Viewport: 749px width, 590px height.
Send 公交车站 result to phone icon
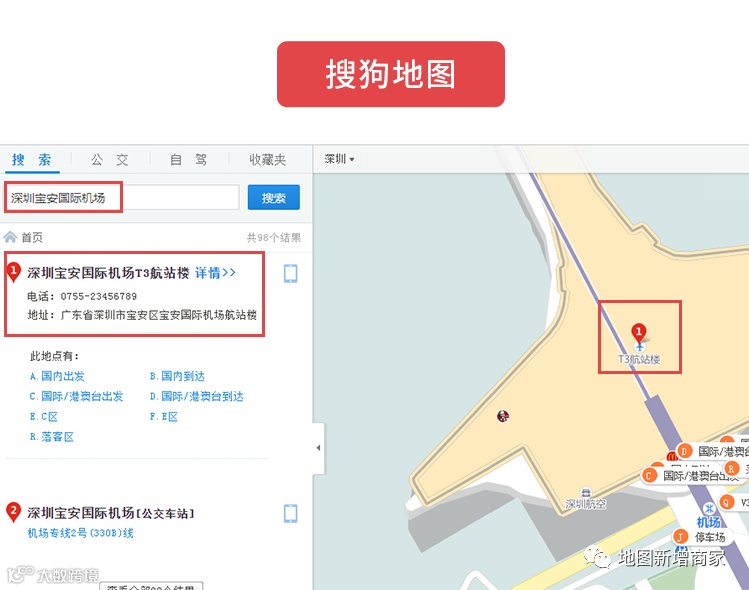coord(290,514)
